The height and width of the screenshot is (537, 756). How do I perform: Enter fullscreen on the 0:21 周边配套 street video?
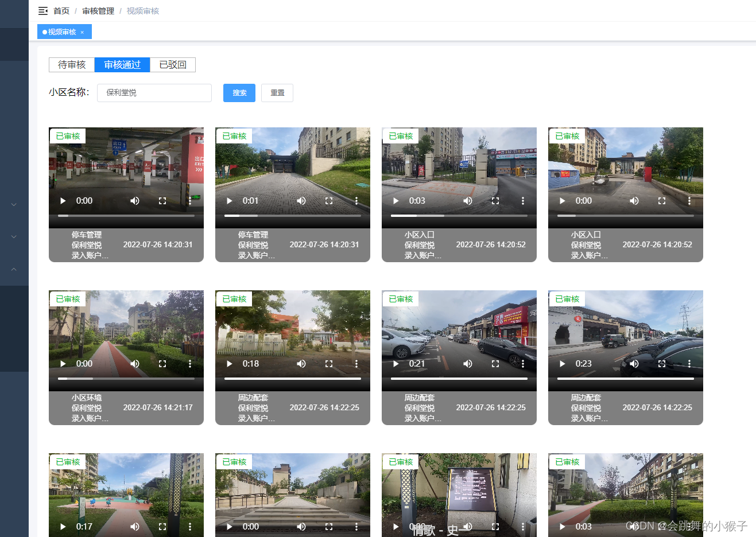[x=495, y=364]
